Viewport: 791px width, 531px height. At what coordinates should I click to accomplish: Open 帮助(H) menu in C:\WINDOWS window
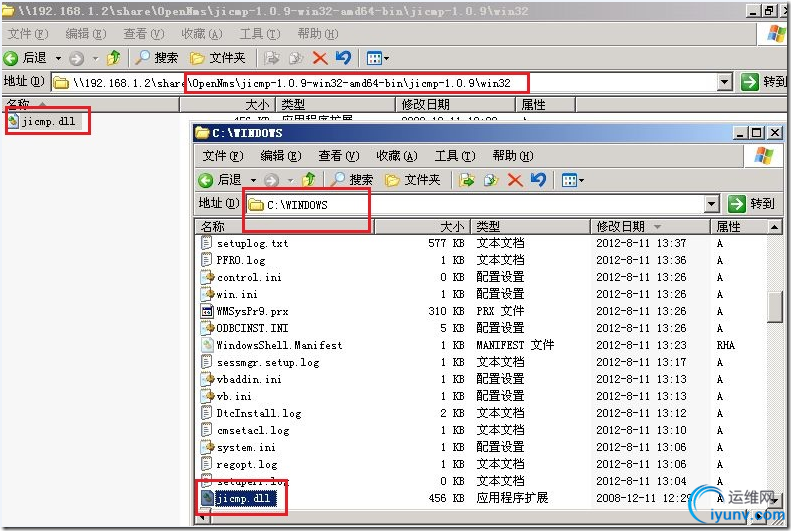tap(513, 156)
